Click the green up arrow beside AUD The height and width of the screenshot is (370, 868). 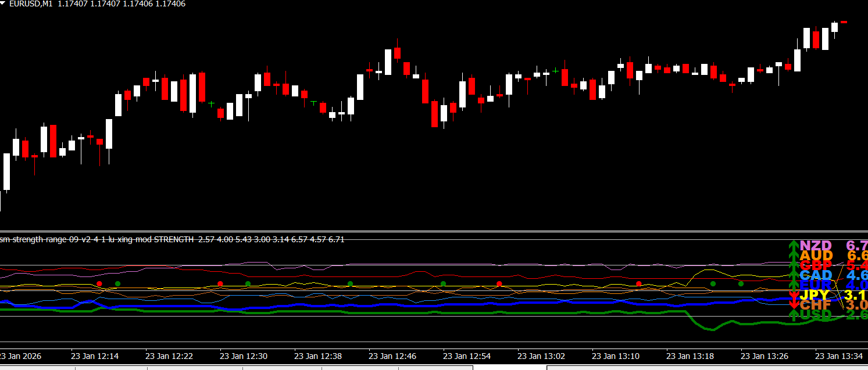[794, 256]
